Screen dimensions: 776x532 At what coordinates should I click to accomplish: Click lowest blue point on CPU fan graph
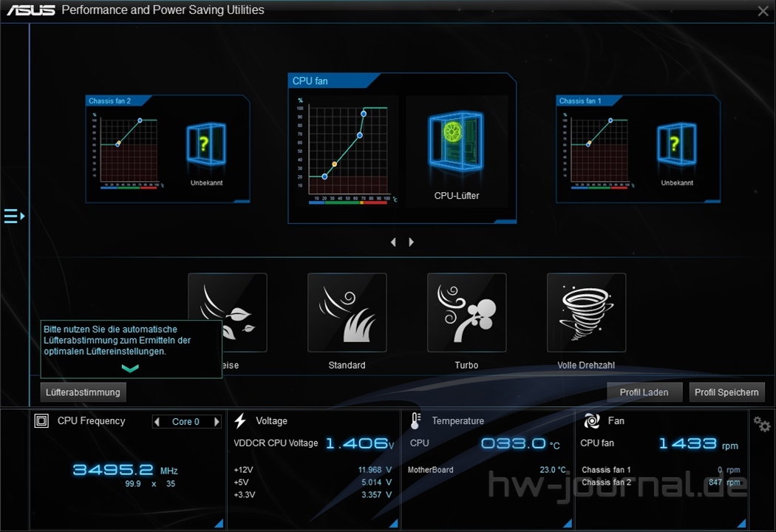point(324,177)
